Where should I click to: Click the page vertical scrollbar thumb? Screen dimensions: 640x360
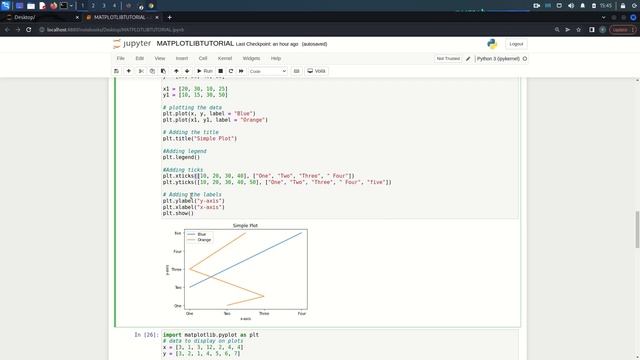pos(637,229)
